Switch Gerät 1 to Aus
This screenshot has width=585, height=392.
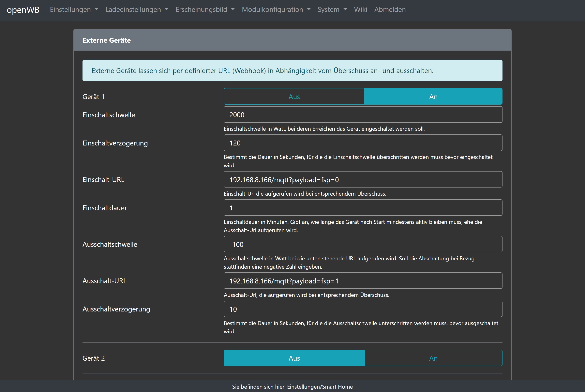click(x=294, y=97)
